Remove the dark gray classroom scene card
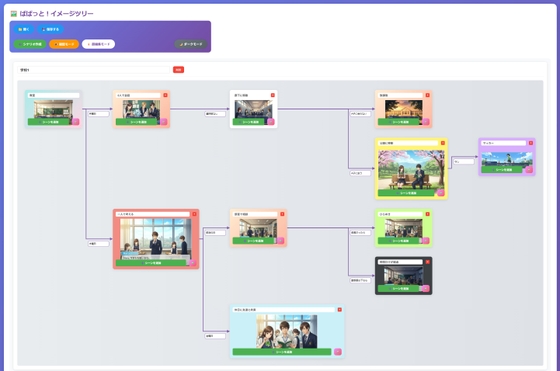The width and height of the screenshot is (560, 371). [428, 262]
